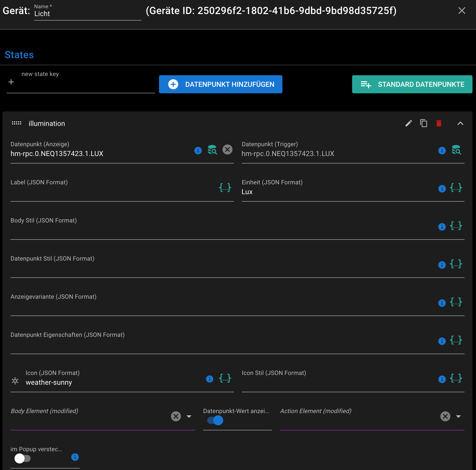The height and width of the screenshot is (470, 476).
Task: Click the States section heading
Action: coord(19,55)
